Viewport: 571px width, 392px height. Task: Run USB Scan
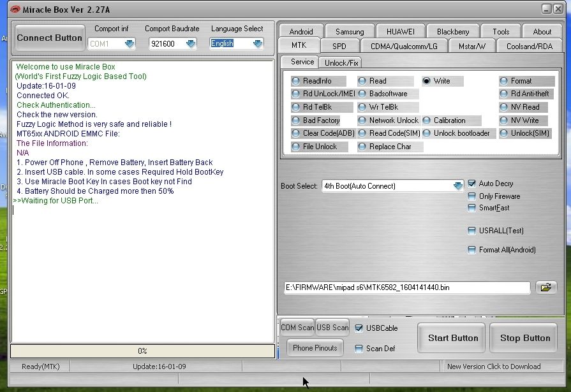(332, 328)
